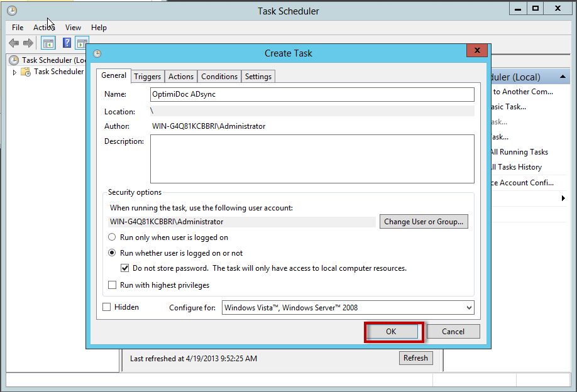Image resolution: width=577 pixels, height=392 pixels.
Task: Switch to the Triggers tab
Action: (148, 76)
